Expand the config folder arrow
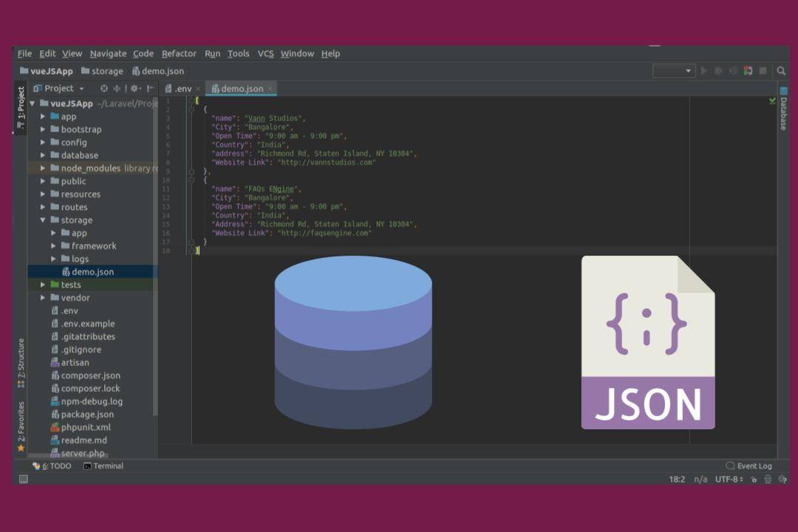Viewport: 798px width, 532px height. 43,143
